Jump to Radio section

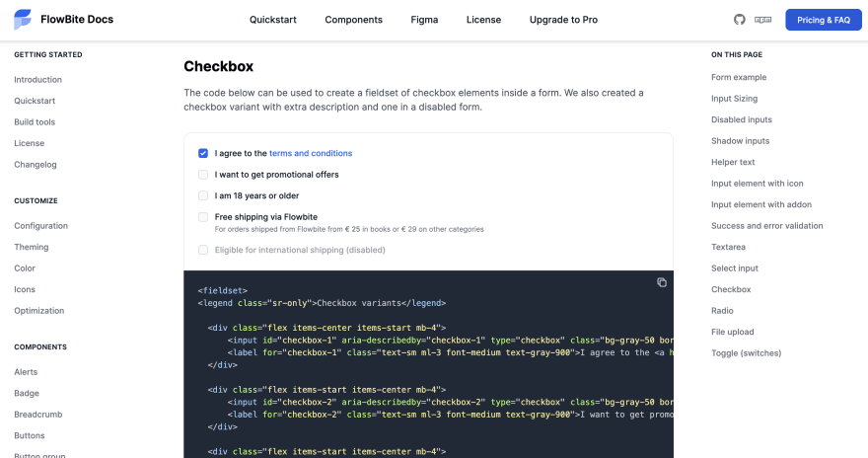tap(722, 311)
